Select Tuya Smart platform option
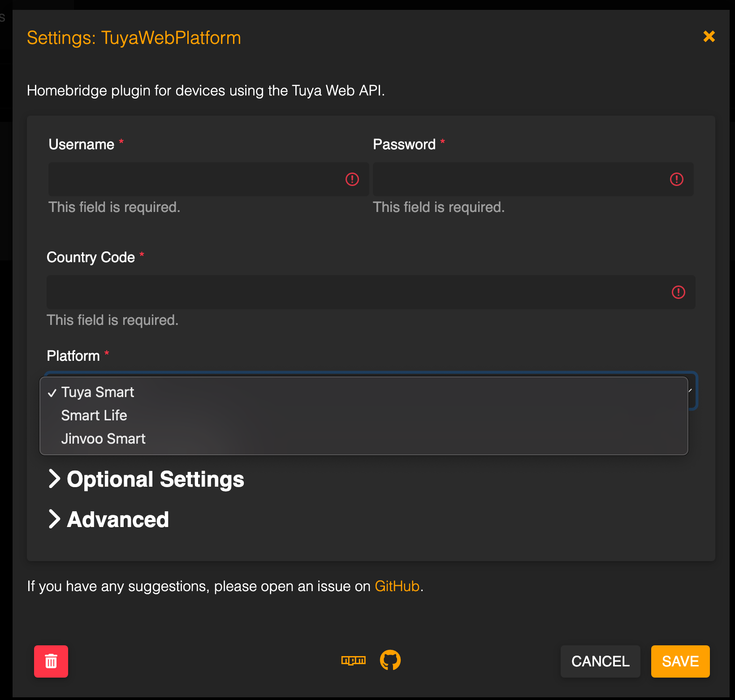 pyautogui.click(x=364, y=392)
